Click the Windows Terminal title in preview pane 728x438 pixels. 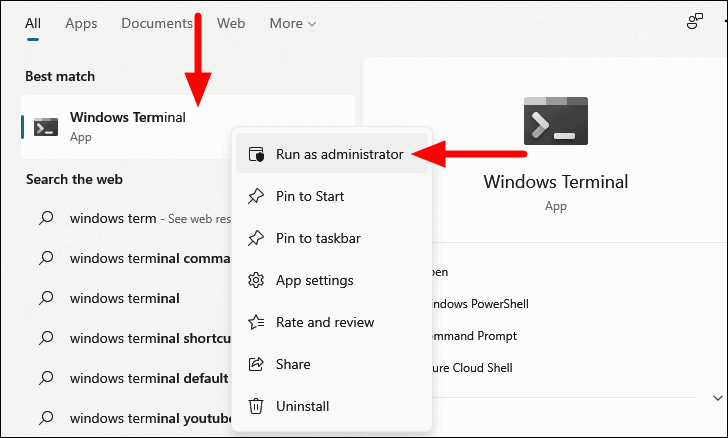click(x=556, y=182)
